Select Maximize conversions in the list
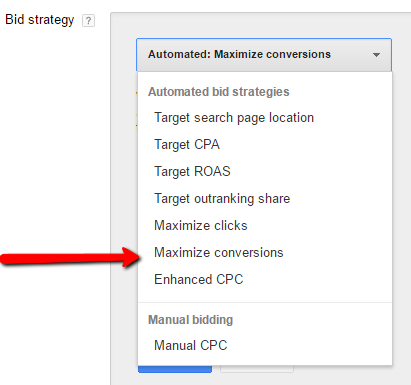The width and height of the screenshot is (411, 385). click(219, 253)
